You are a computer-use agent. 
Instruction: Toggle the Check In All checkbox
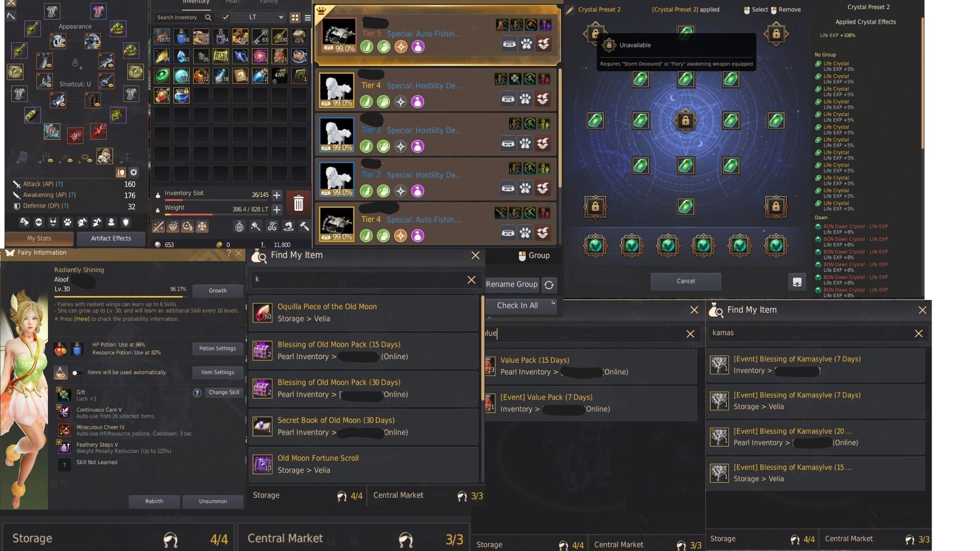point(553,303)
